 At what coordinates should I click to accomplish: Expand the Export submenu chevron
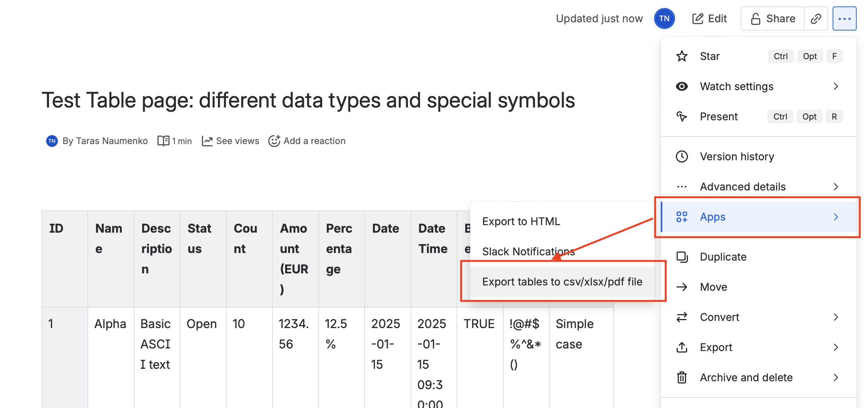point(836,347)
